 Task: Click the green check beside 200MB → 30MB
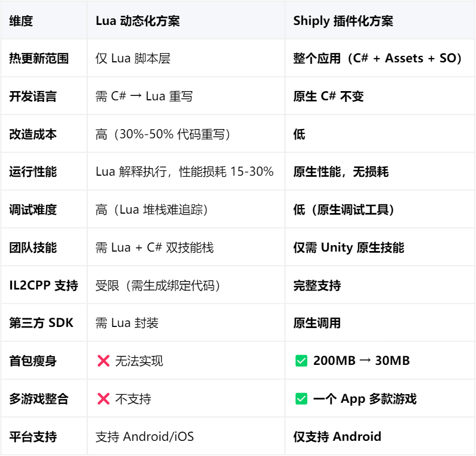pyautogui.click(x=301, y=361)
